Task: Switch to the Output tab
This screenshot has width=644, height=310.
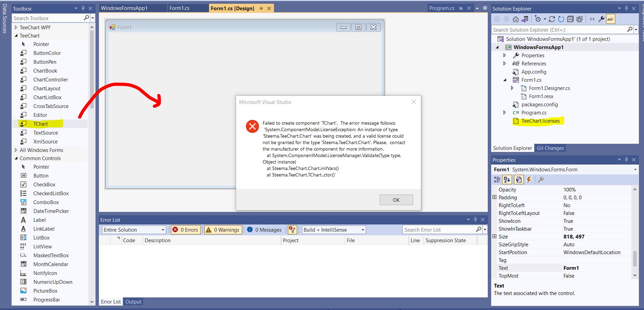Action: click(133, 301)
